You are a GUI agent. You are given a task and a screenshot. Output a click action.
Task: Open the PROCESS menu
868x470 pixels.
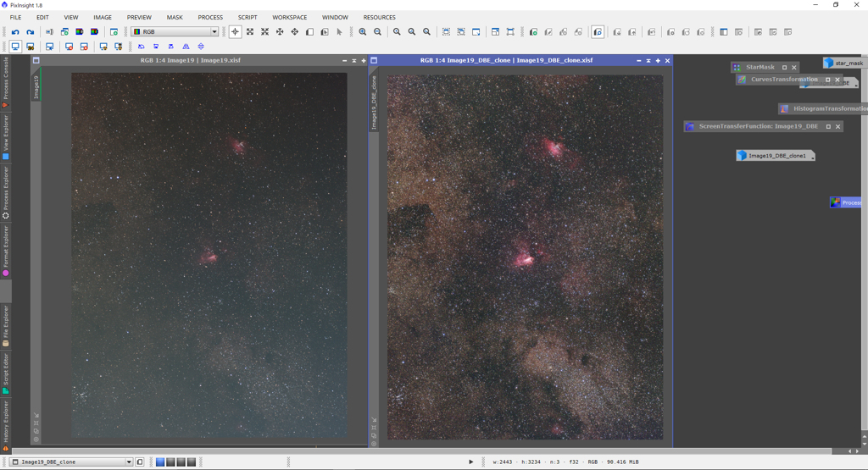210,17
